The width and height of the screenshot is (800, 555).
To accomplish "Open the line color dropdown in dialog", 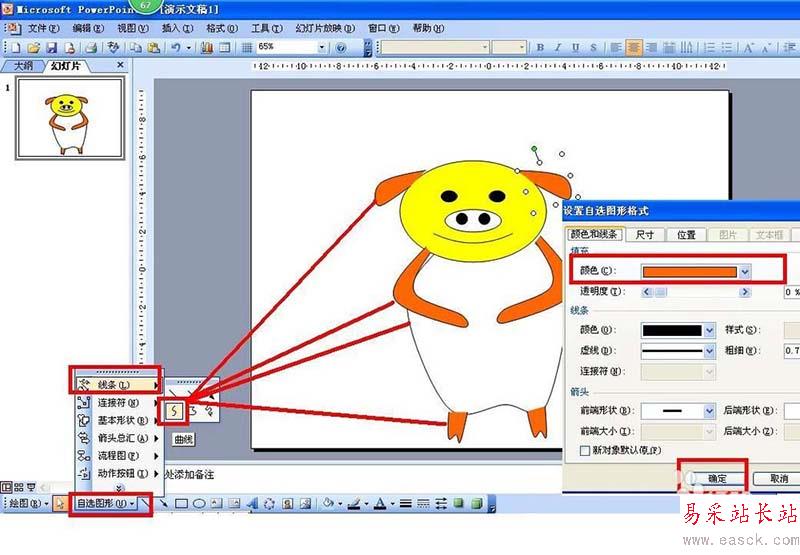I will pyautogui.click(x=709, y=331).
